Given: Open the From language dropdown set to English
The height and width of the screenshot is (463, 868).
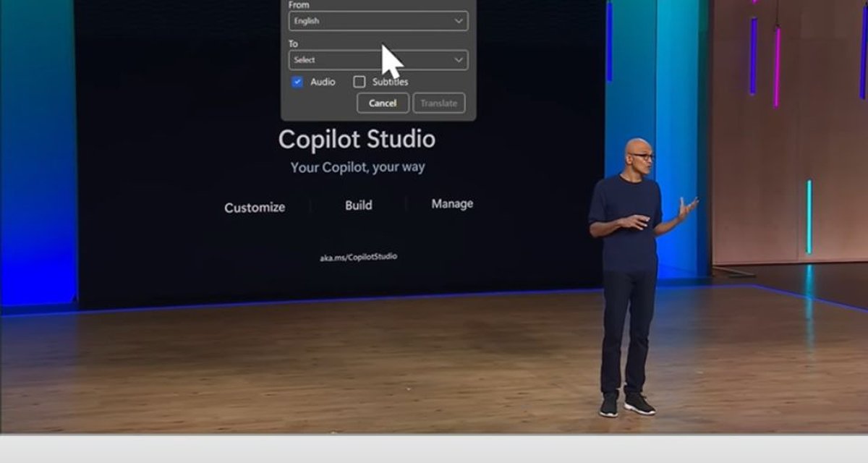Looking at the screenshot, I should tap(378, 21).
